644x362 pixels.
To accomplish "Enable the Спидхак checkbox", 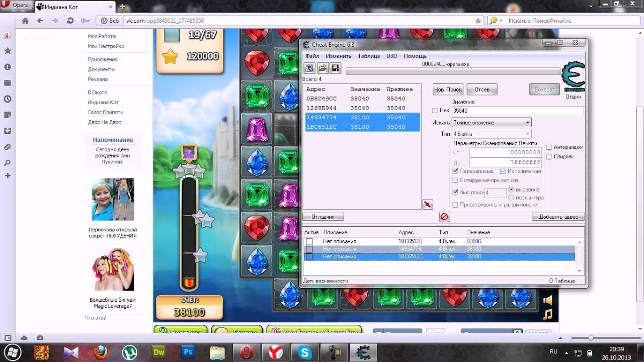I will click(549, 156).
